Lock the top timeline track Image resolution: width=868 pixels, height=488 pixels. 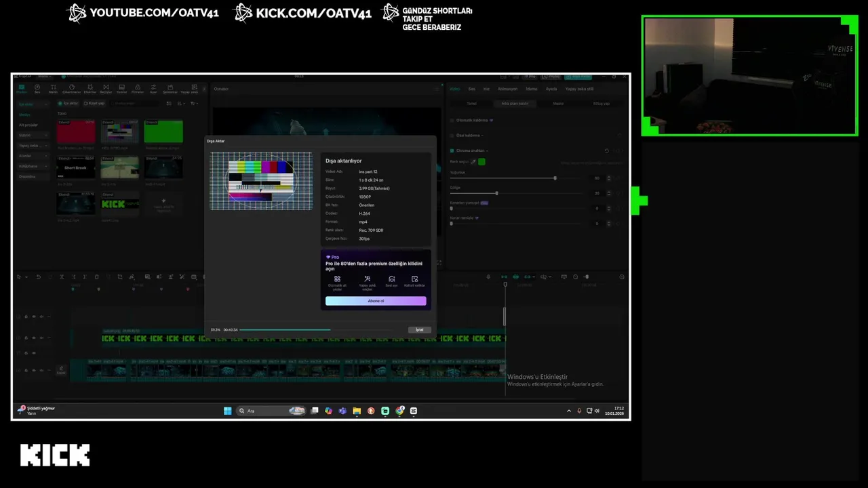click(26, 317)
